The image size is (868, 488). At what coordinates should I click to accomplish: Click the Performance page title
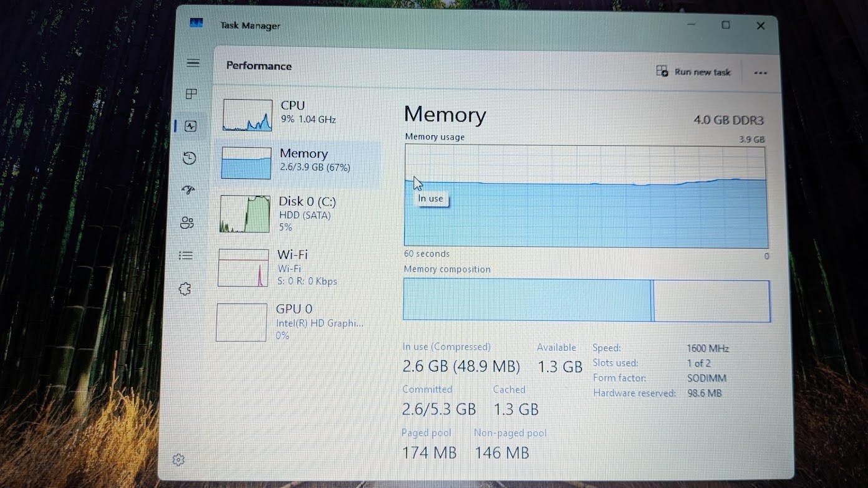259,66
